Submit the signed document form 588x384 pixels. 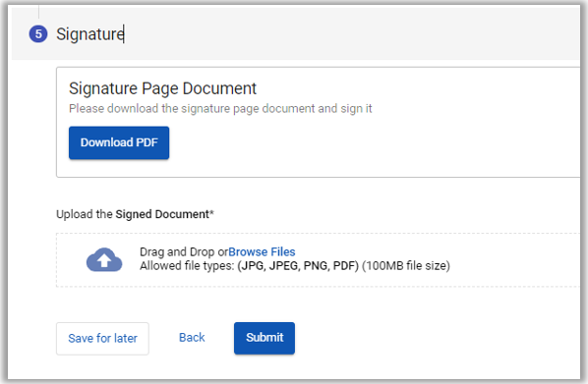click(x=265, y=338)
